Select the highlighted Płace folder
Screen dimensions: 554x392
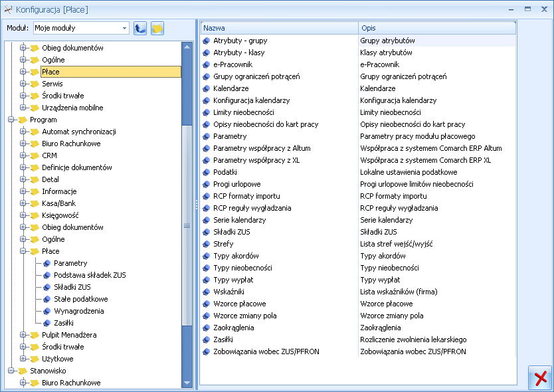coord(110,72)
